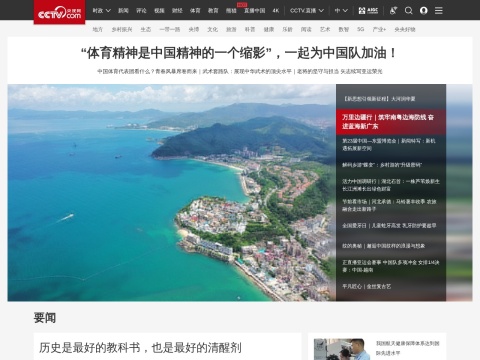
Task: Click the user account avatar icon
Action: [424, 11]
